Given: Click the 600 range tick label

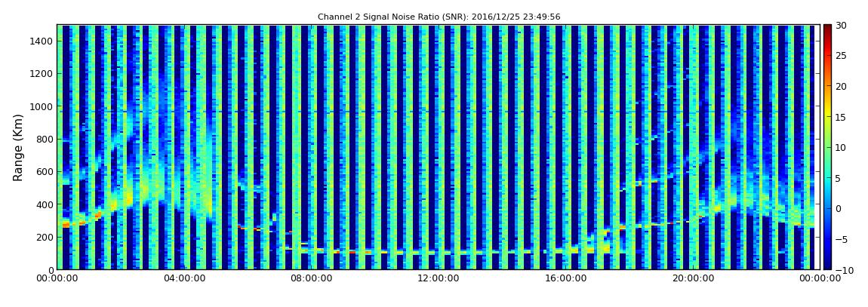Looking at the screenshot, I should [x=45, y=171].
